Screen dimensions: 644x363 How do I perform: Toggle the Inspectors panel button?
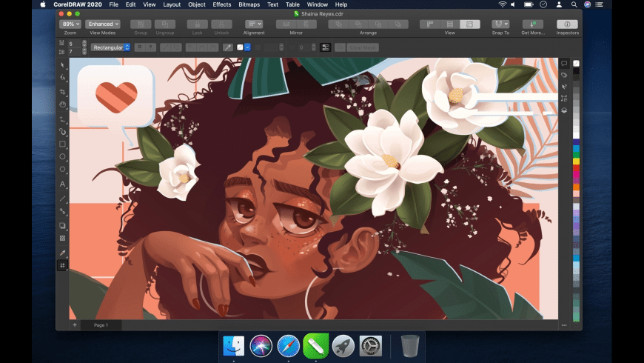(x=567, y=24)
